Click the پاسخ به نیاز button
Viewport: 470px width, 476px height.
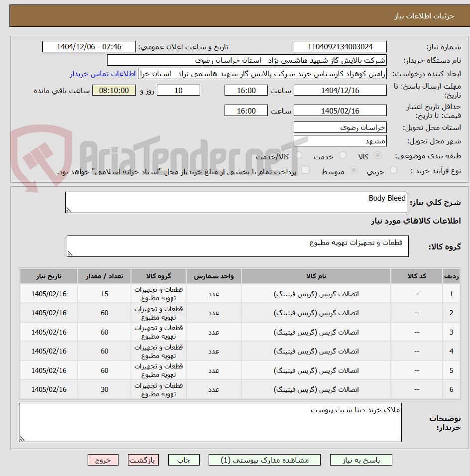click(x=361, y=460)
